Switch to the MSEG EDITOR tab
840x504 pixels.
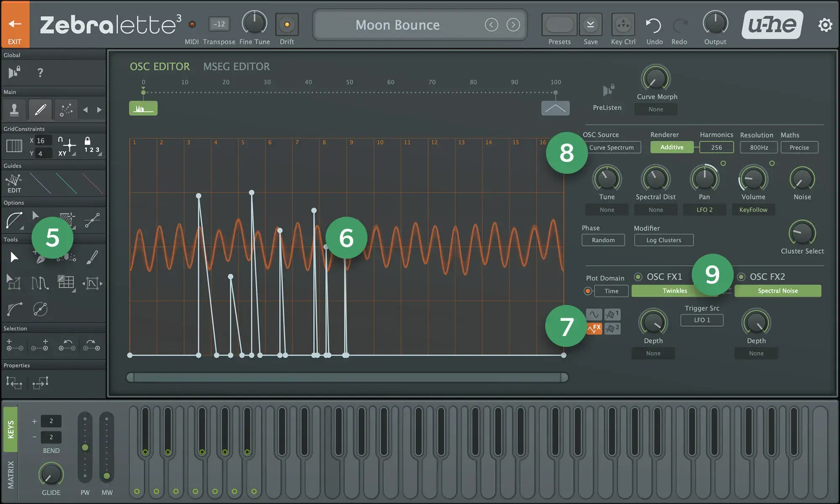(236, 66)
